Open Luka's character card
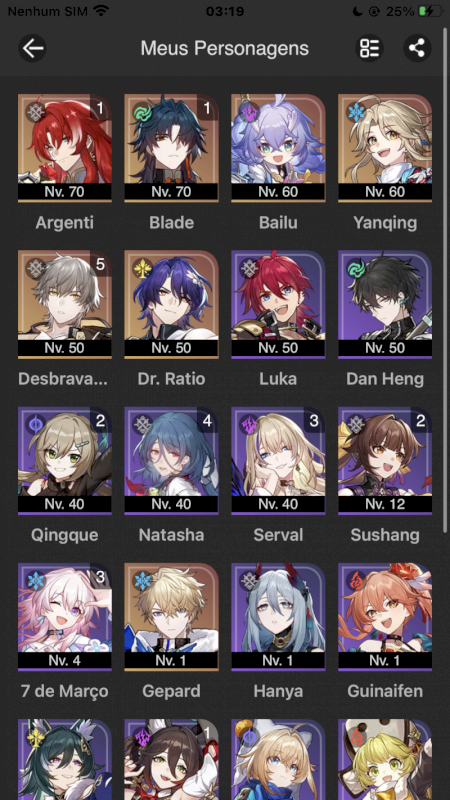The height and width of the screenshot is (800, 450). 278,305
